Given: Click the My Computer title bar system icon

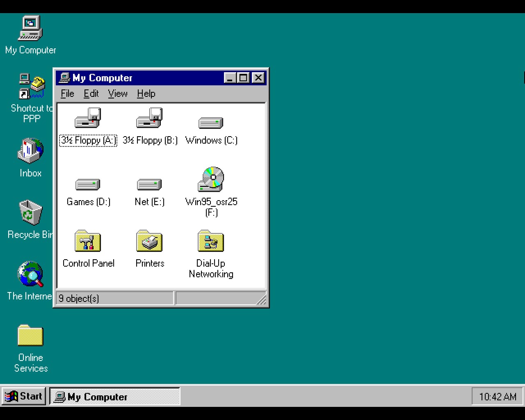Looking at the screenshot, I should tap(64, 78).
